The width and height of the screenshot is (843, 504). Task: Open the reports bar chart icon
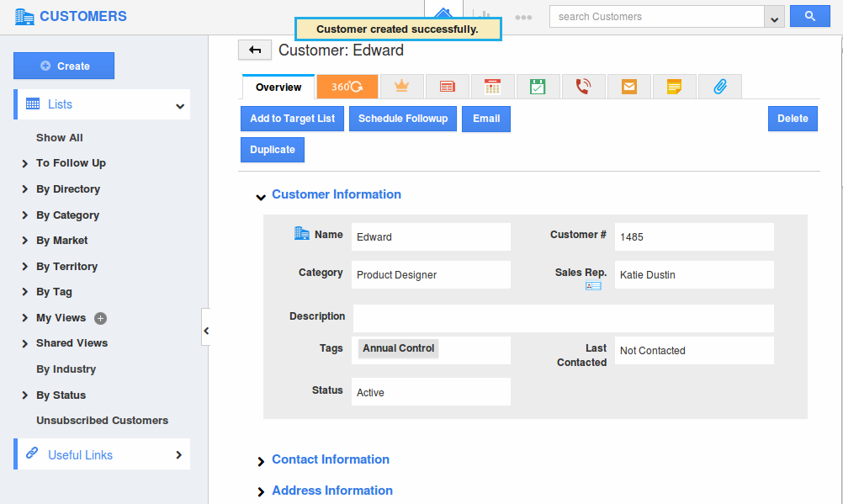484,16
